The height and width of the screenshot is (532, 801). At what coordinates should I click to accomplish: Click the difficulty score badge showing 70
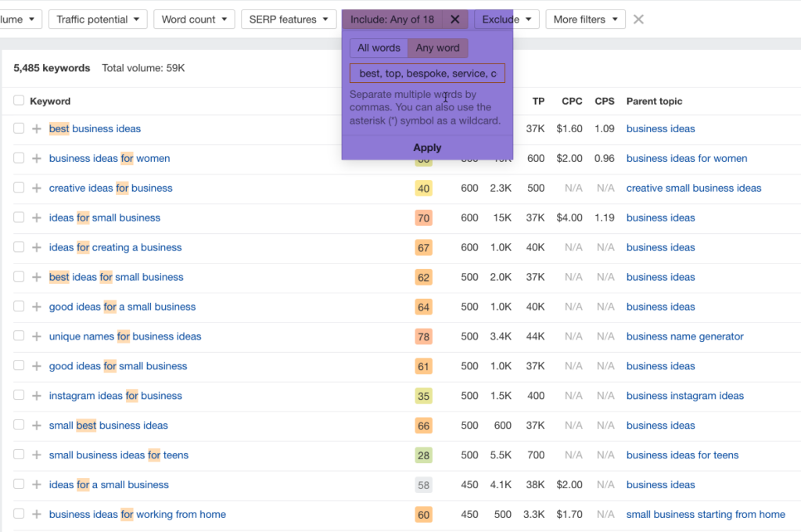(423, 218)
